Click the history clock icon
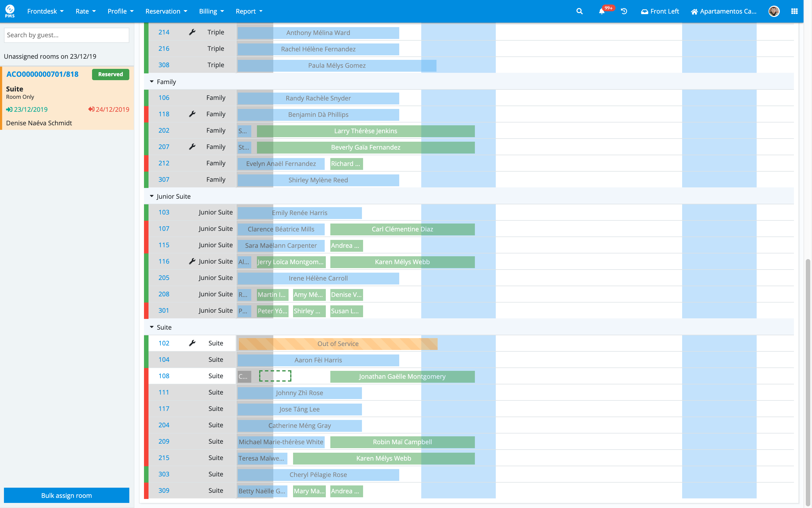This screenshot has width=812, height=508. tap(624, 11)
